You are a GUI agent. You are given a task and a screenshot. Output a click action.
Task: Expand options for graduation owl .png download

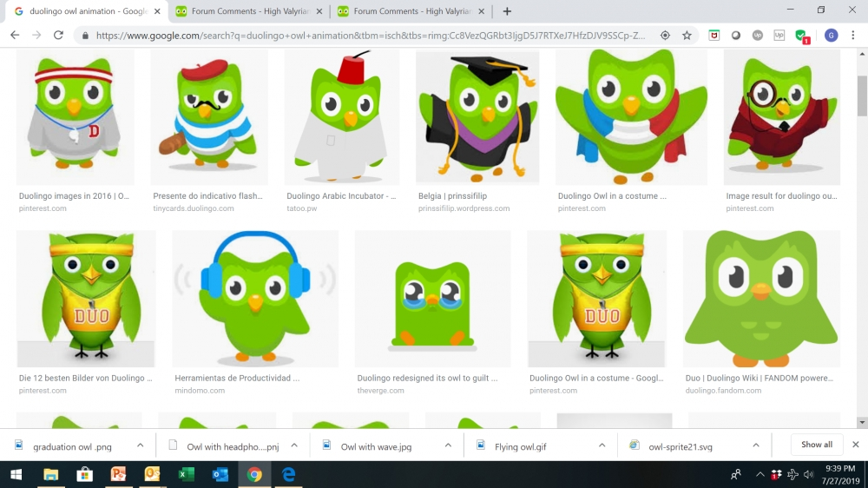tap(140, 445)
